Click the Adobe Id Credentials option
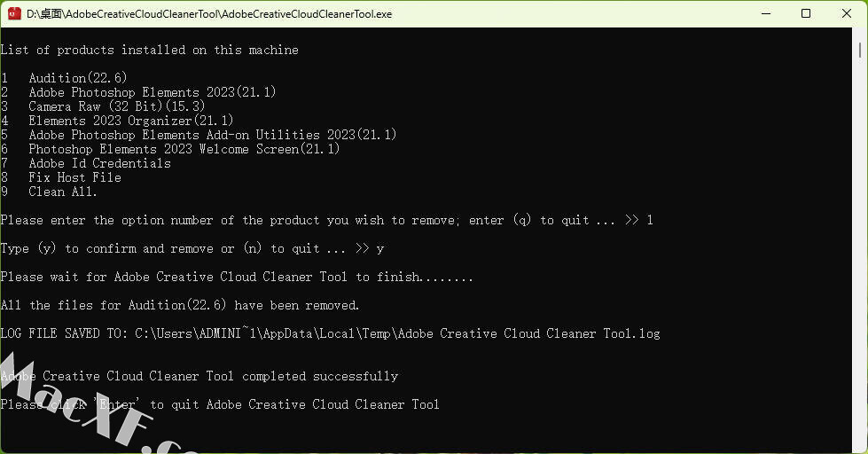This screenshot has height=454, width=868. coord(99,163)
